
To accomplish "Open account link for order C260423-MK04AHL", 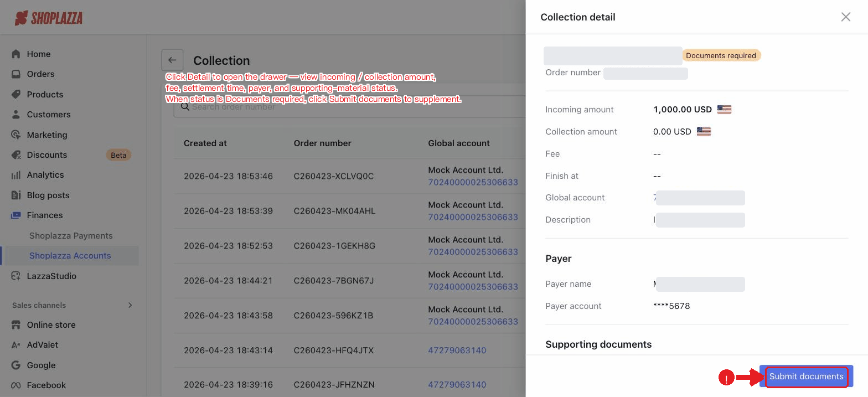I will click(x=473, y=217).
